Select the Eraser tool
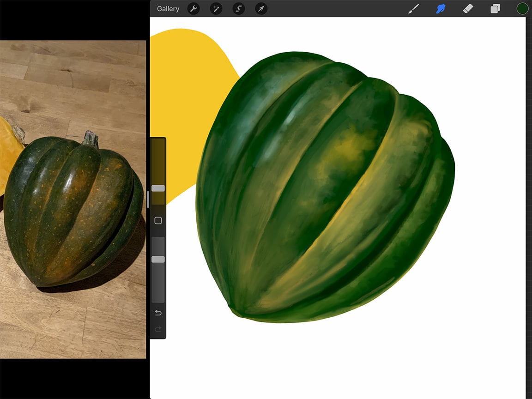 [x=468, y=8]
